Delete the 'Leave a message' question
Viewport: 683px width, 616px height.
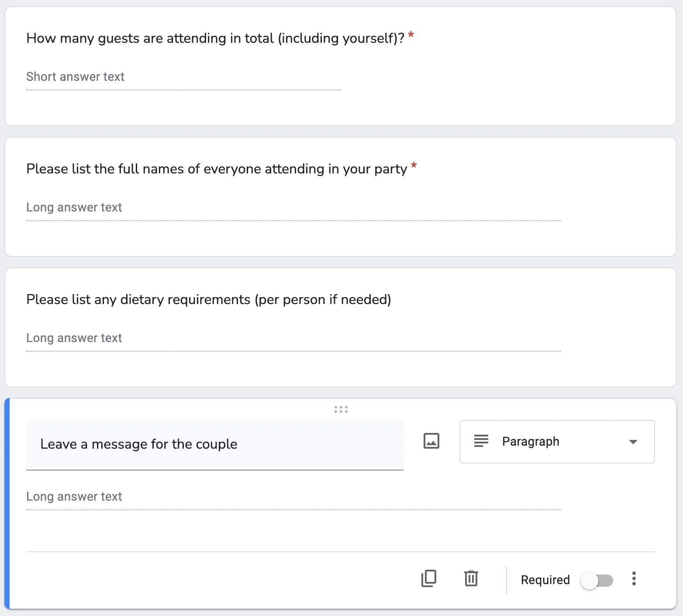click(470, 579)
